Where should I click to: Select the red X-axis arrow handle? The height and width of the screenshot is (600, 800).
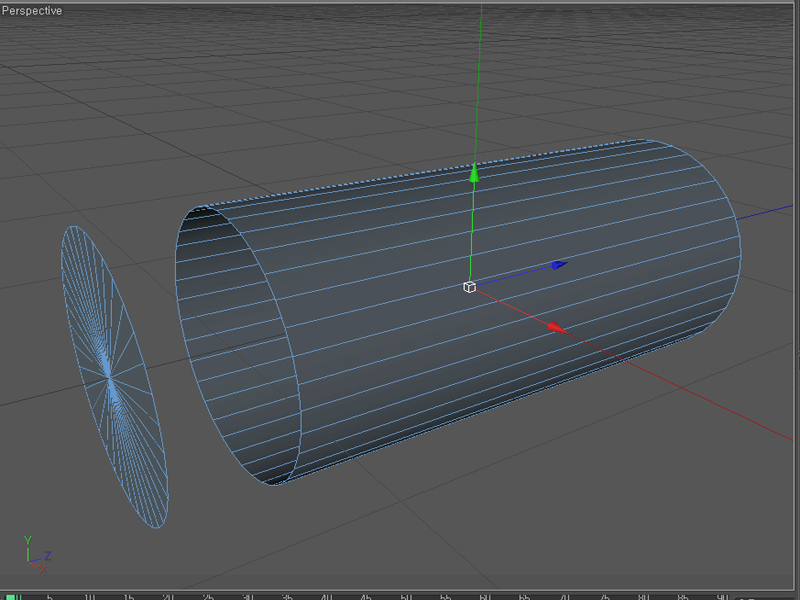pyautogui.click(x=557, y=328)
